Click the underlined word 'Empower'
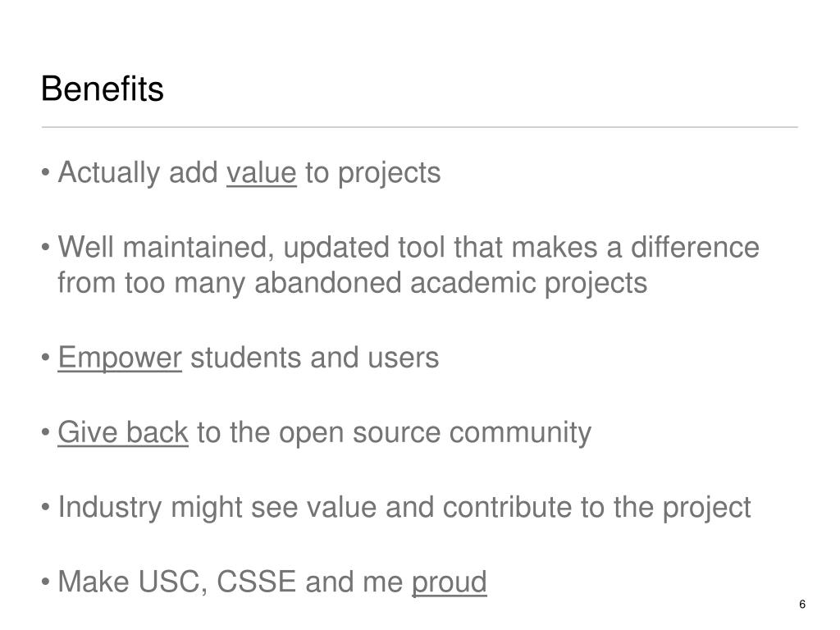 tap(120, 358)
